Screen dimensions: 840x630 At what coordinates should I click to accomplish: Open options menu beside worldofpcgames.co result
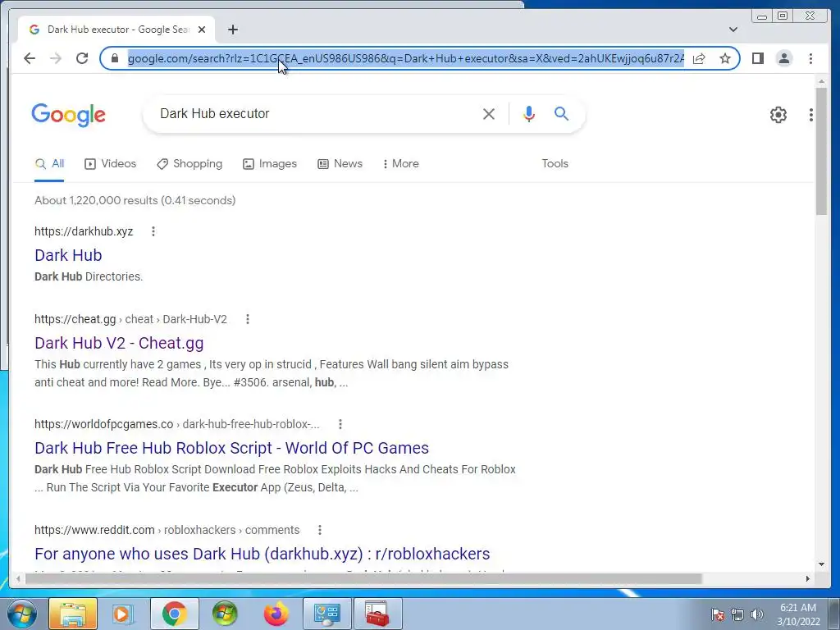coord(340,424)
